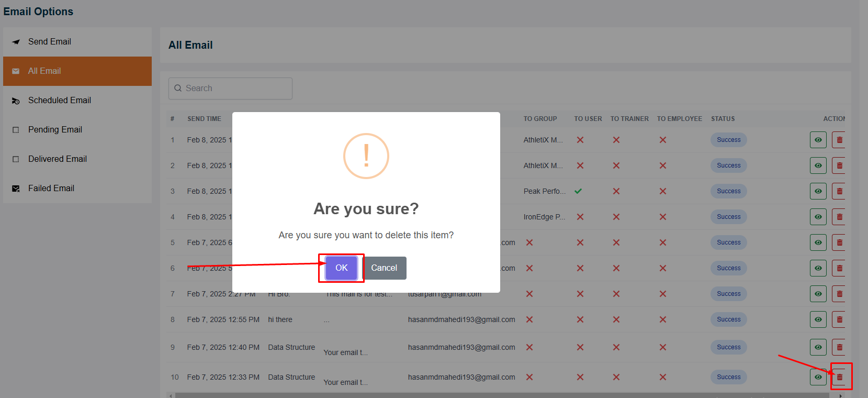The width and height of the screenshot is (868, 398).
Task: Click the Send Email paper plane icon
Action: 16,42
